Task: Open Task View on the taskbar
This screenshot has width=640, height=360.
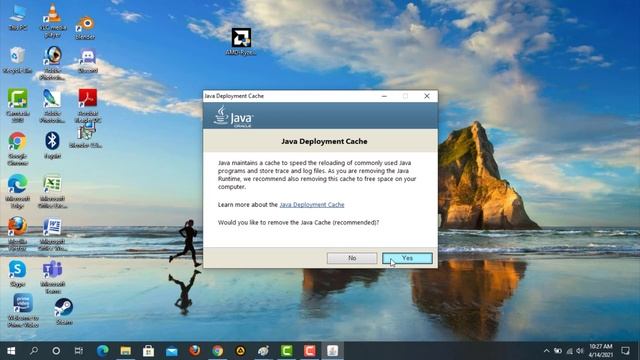Action: pyautogui.click(x=79, y=351)
